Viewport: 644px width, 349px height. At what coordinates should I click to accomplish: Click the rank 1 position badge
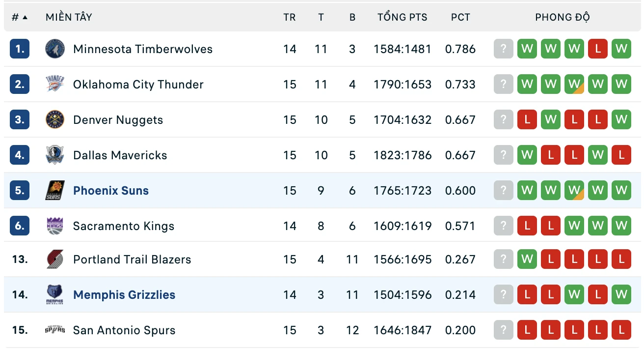click(20, 49)
